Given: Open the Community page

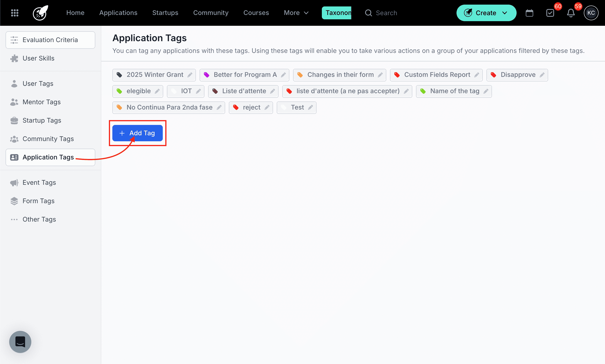Looking at the screenshot, I should point(211,13).
